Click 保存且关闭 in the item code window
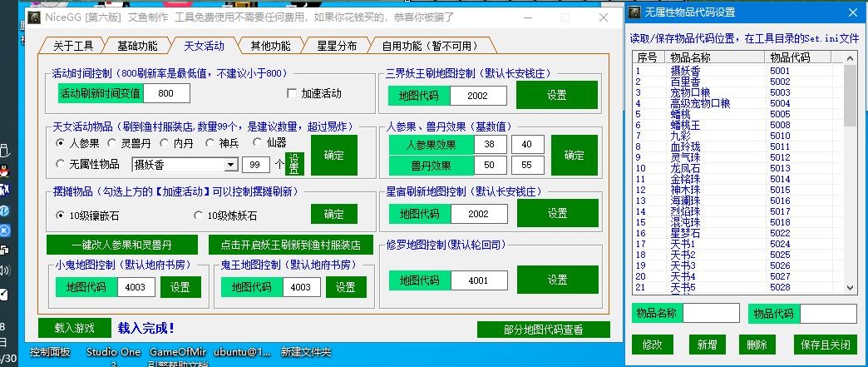This screenshot has height=367, width=868. [x=824, y=345]
